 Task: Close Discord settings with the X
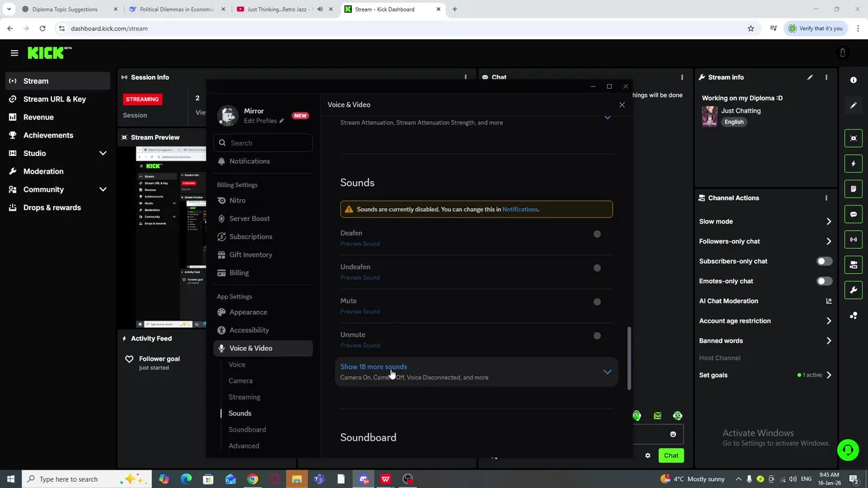click(622, 104)
